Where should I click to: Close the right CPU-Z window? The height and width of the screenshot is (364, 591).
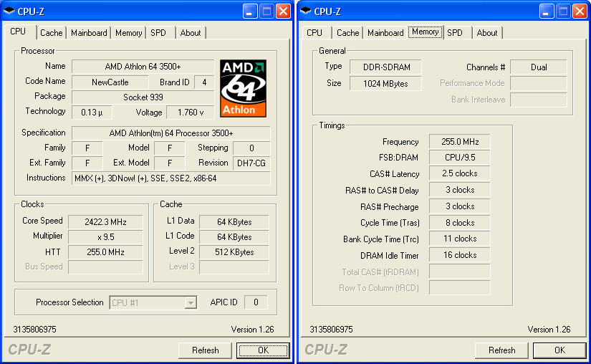pyautogui.click(x=580, y=11)
